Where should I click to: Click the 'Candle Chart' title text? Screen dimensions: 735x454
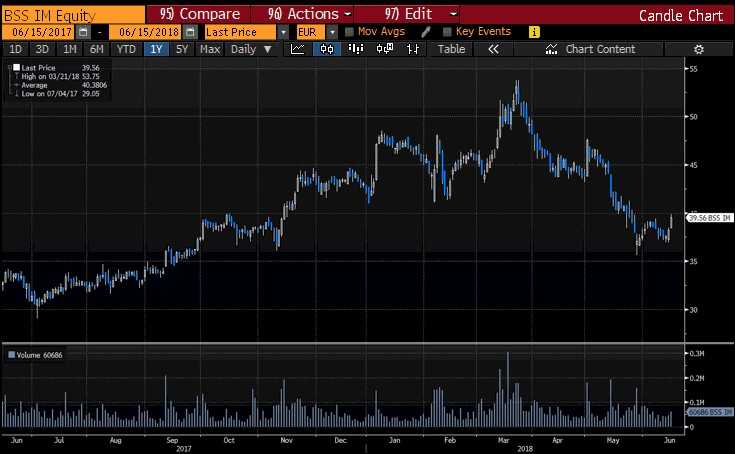pos(681,15)
